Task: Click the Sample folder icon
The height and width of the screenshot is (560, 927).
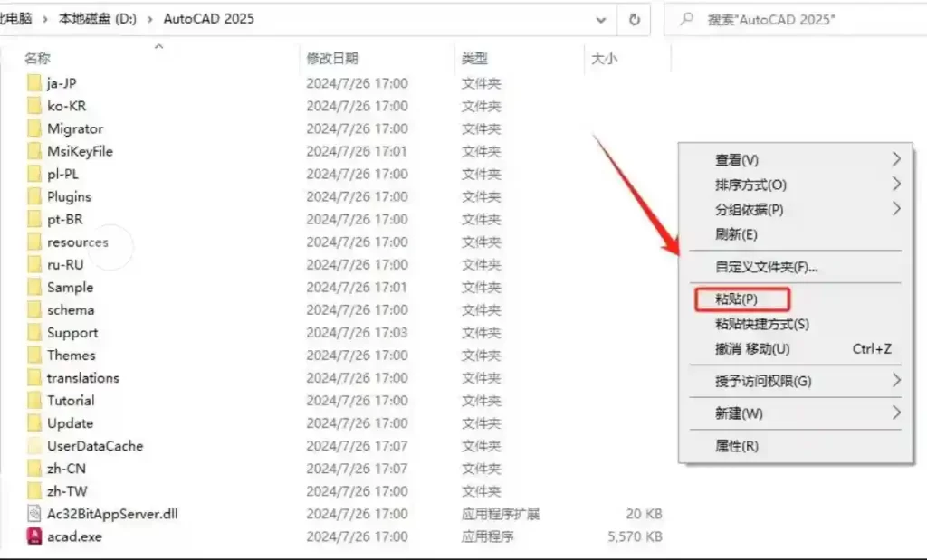Action: 34,288
